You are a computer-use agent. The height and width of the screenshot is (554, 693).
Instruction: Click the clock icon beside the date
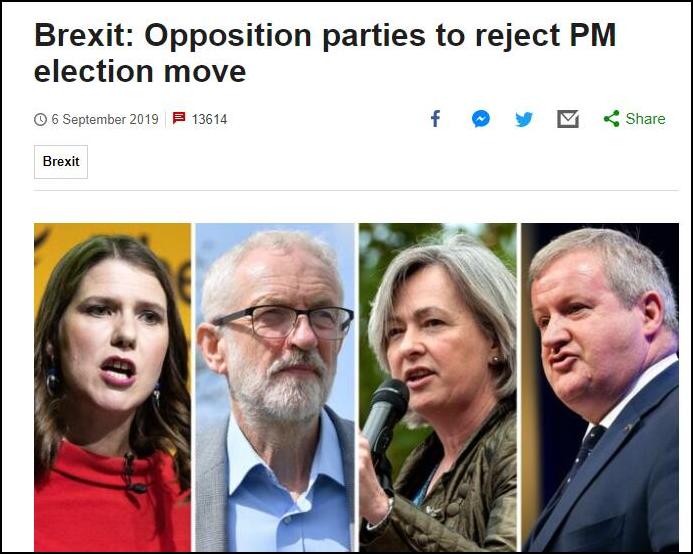point(40,119)
